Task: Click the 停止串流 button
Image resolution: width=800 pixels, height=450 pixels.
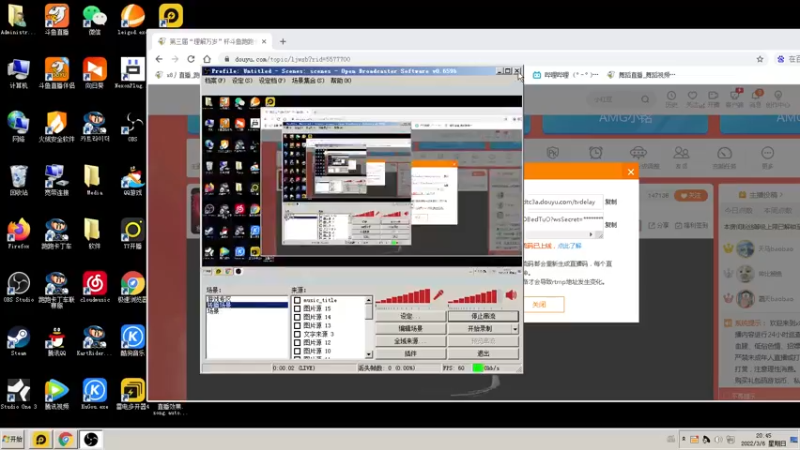Action: click(483, 316)
